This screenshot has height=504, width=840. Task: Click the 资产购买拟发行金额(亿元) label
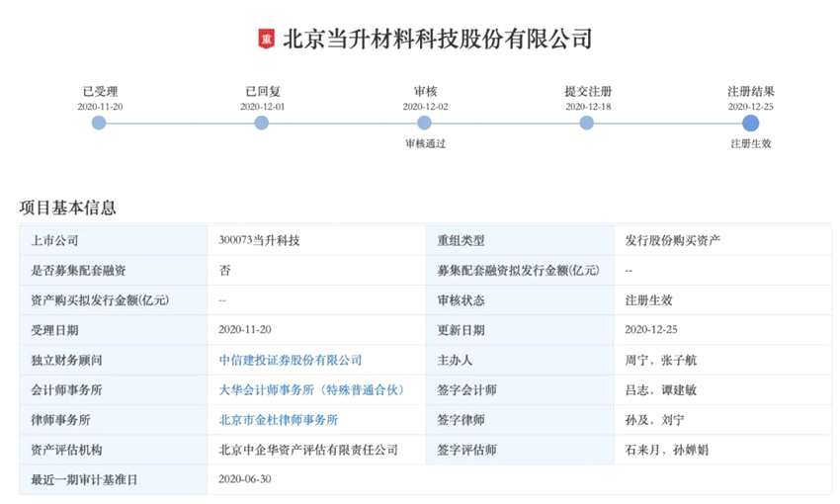click(100, 300)
